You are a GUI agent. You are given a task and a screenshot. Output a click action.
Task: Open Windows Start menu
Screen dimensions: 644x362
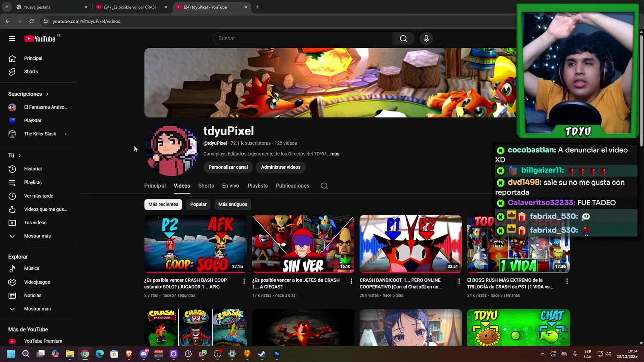tap(11, 354)
